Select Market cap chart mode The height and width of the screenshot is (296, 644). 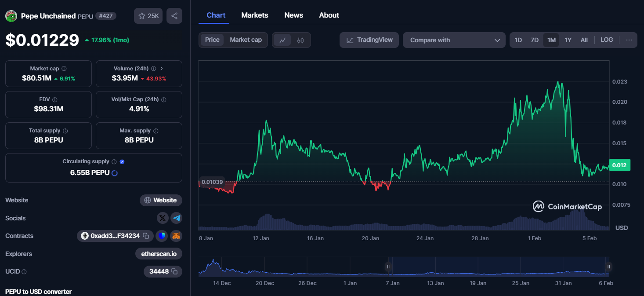pos(246,40)
